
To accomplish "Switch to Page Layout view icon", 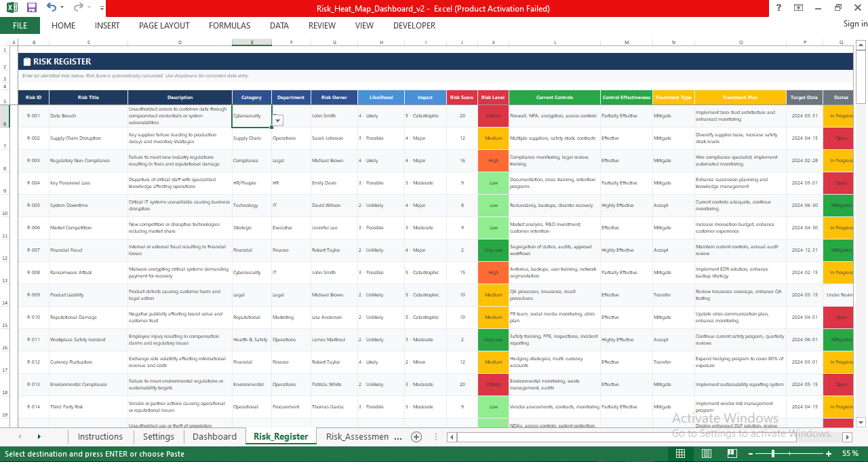I will (x=707, y=453).
